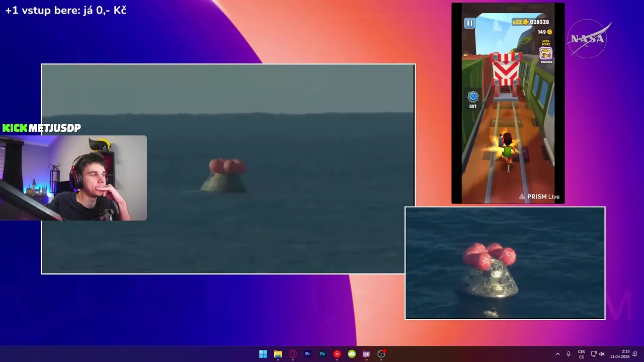Open the clock showing 2:33 11.04.2026
Viewport: 644px width, 362px height.
[620, 354]
